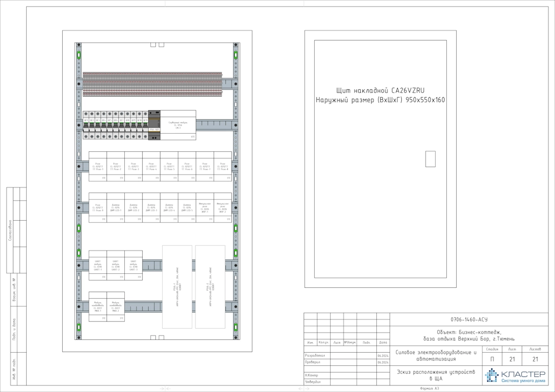The height and width of the screenshot is (392, 555).
Task: Click the drawing number 0706-1460-АСУ
Action: point(469,319)
